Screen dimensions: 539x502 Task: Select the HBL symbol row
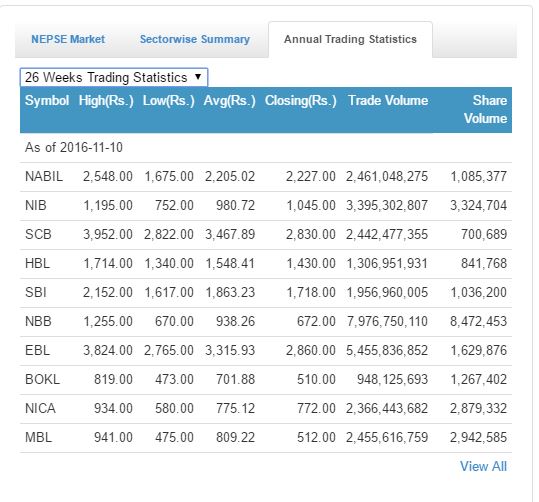266,264
